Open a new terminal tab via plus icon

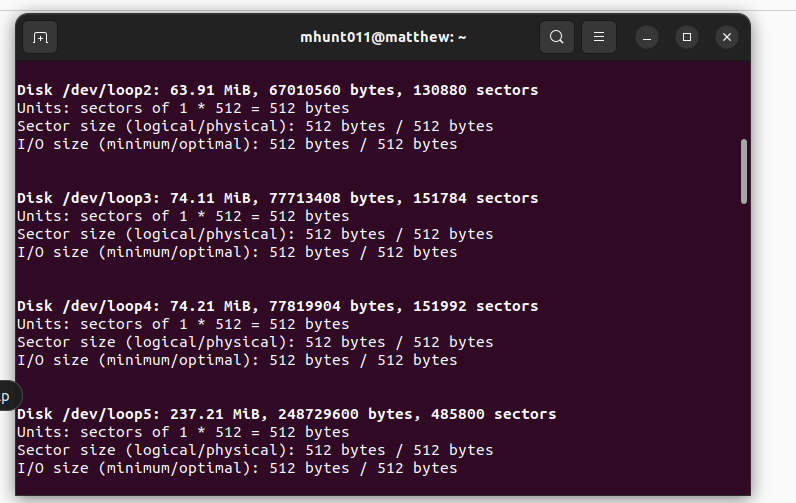click(x=40, y=37)
